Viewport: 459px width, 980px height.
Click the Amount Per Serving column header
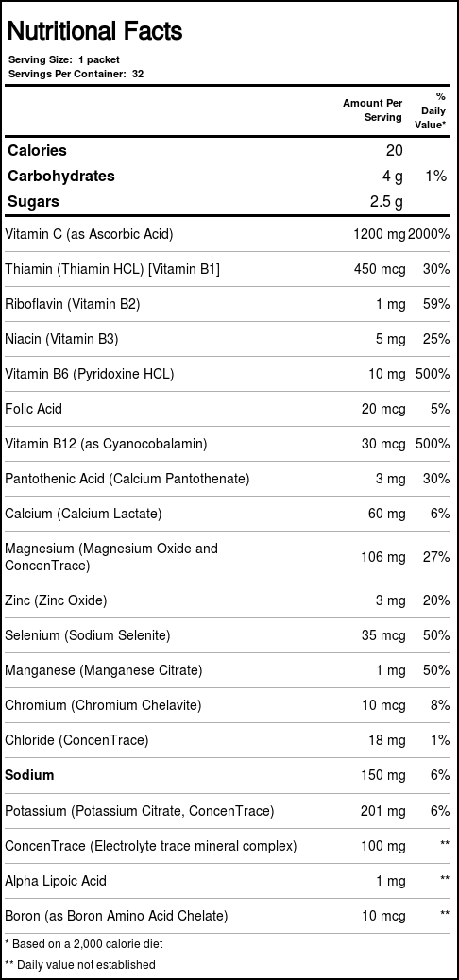[372, 110]
